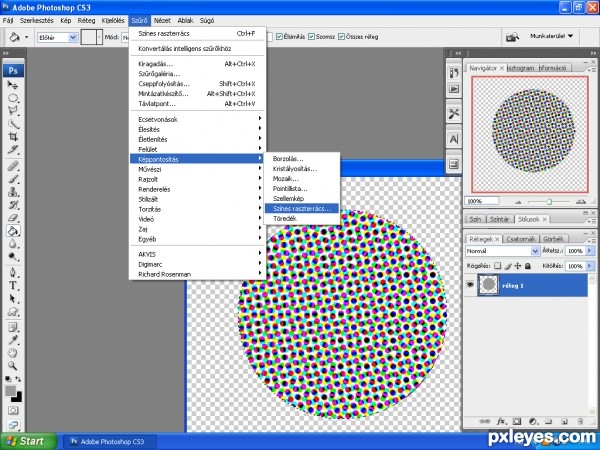
Task: Toggle the Szomsz checkbox
Action: tap(311, 37)
